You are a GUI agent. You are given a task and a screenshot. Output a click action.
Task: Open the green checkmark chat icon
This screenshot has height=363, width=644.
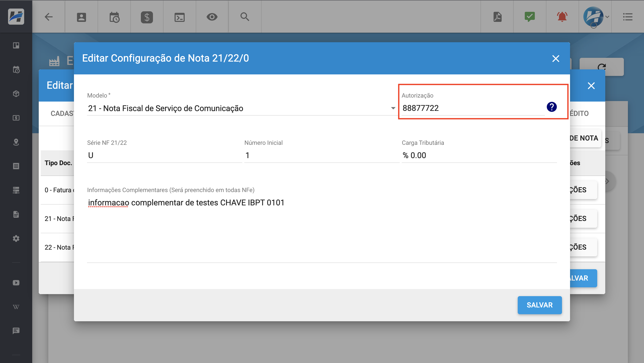[530, 17]
